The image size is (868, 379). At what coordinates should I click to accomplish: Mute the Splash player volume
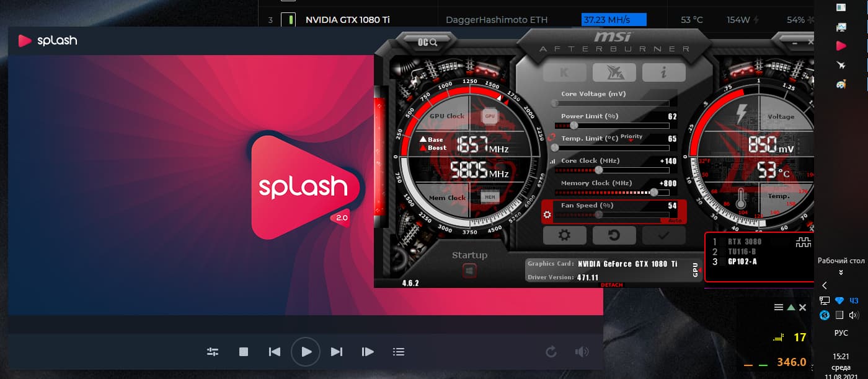(x=582, y=352)
